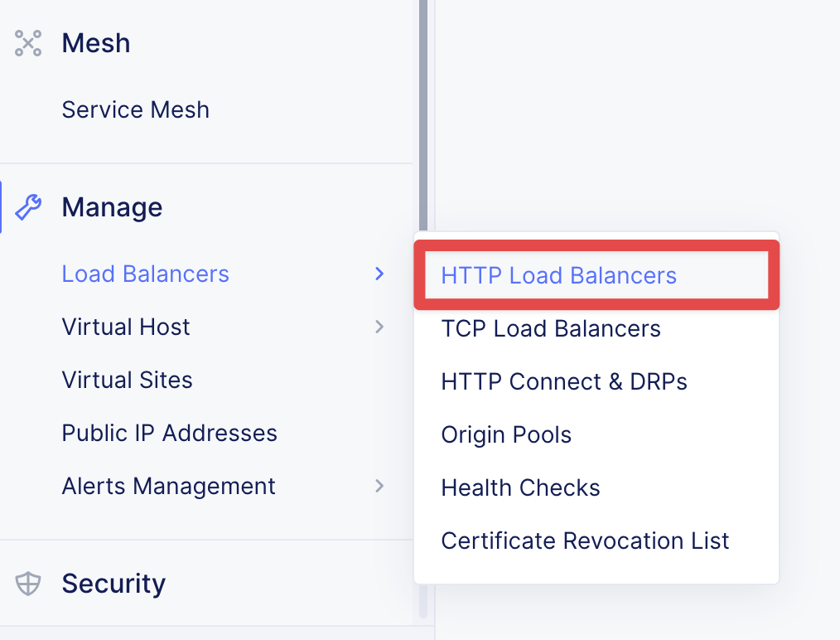Click the Manage wrench icon
This screenshot has width=840, height=640.
pyautogui.click(x=28, y=207)
